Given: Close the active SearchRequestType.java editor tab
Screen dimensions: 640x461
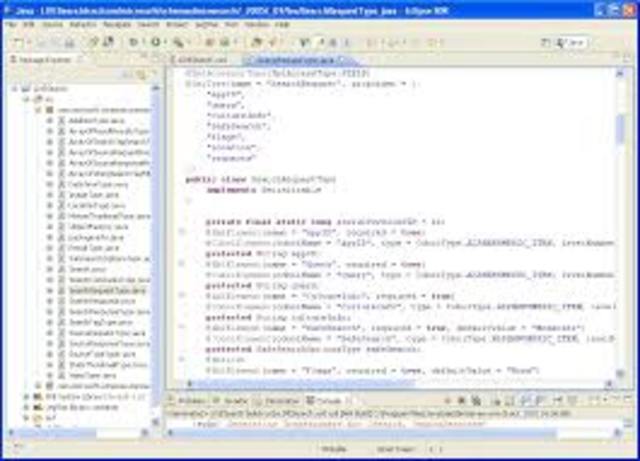Looking at the screenshot, I should pos(342,60).
